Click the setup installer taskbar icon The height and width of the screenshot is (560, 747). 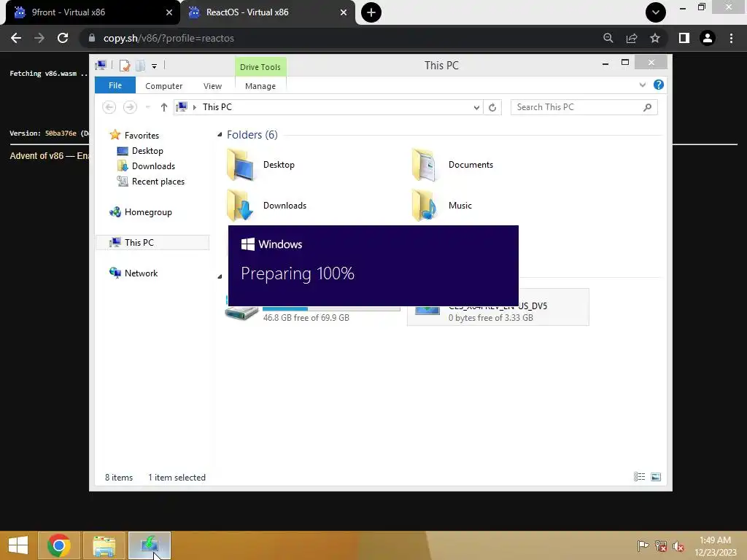(149, 545)
